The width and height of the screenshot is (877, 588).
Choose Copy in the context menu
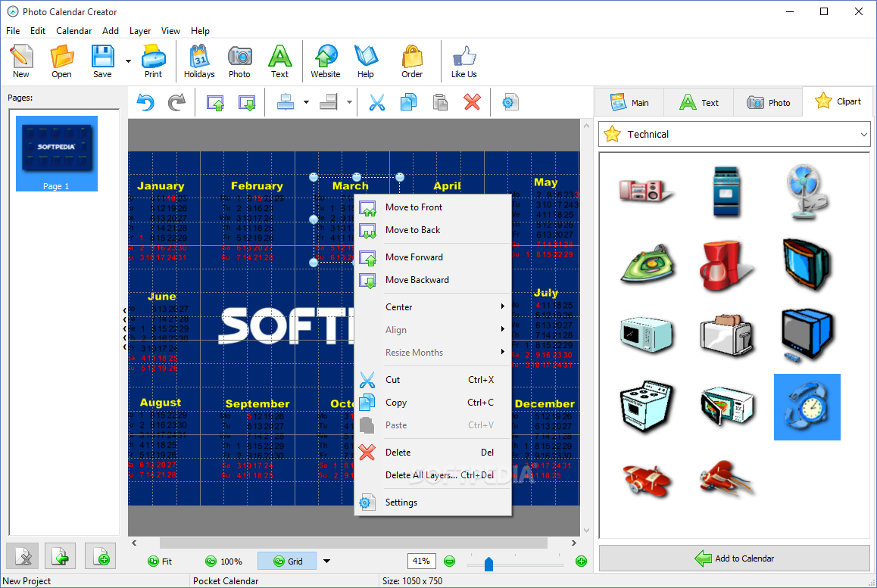click(433, 403)
